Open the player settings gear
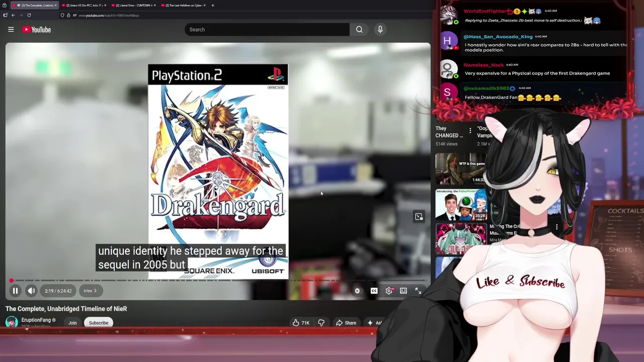 tap(389, 291)
